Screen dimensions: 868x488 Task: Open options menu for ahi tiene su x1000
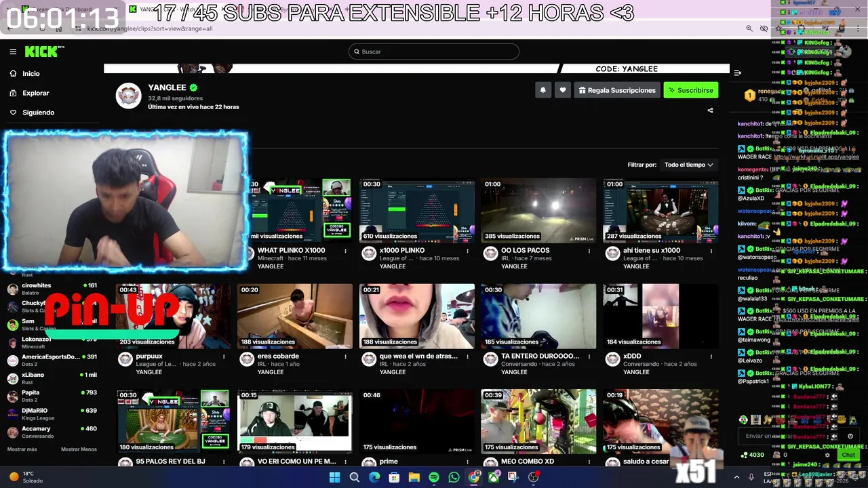coord(711,251)
